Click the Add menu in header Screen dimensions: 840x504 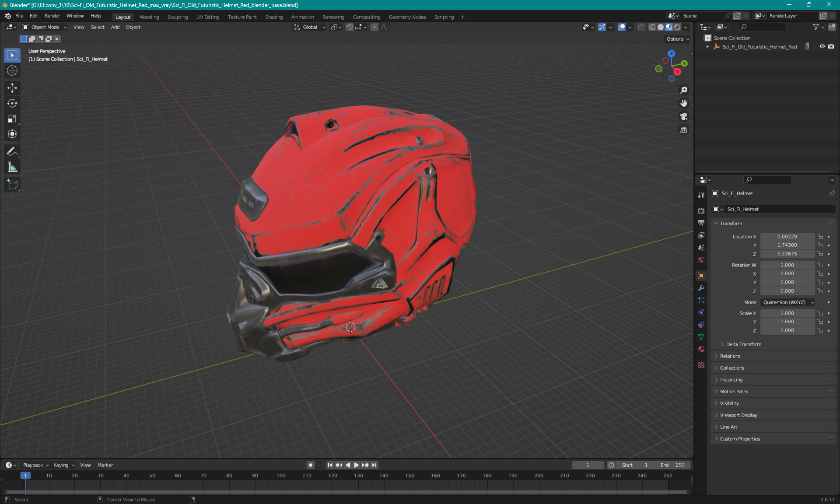pyautogui.click(x=115, y=27)
